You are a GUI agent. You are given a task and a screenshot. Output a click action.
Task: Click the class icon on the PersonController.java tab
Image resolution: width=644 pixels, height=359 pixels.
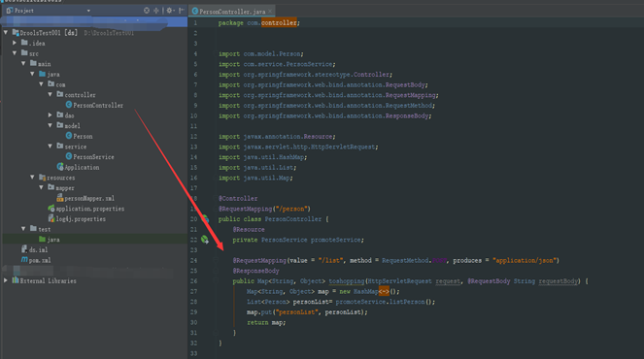[195, 11]
